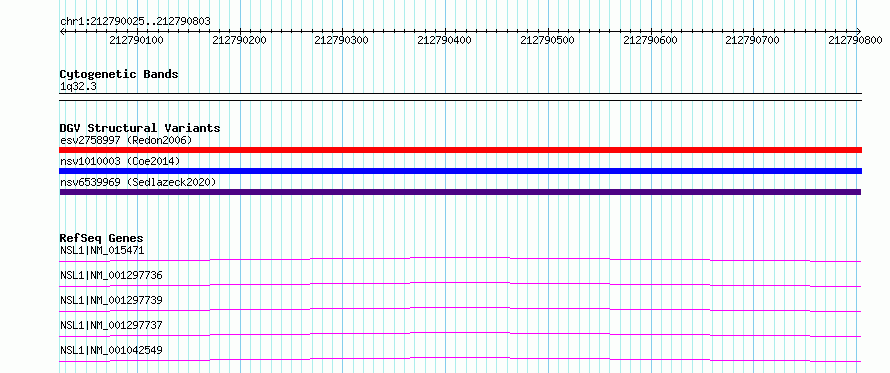Click ruler position 212790600

coord(650,40)
